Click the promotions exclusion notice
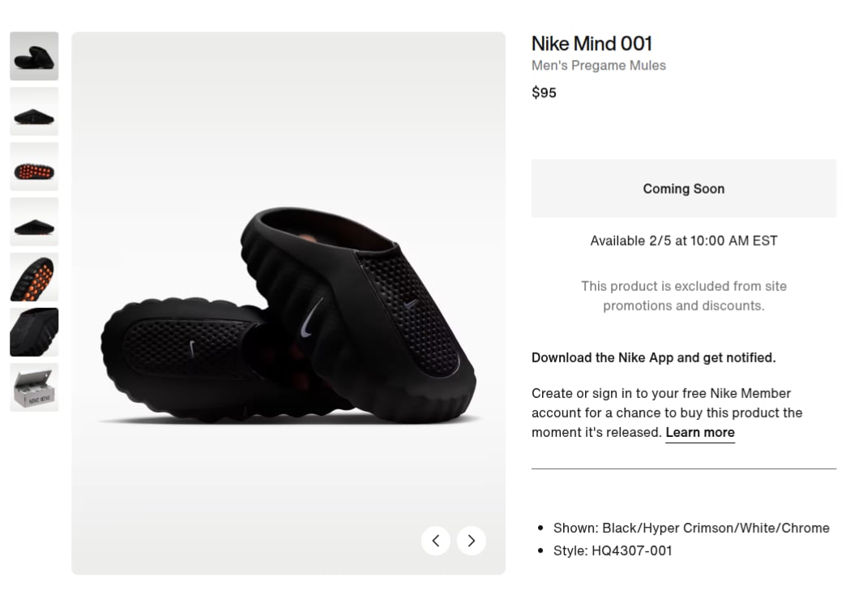The width and height of the screenshot is (867, 616). pos(683,296)
